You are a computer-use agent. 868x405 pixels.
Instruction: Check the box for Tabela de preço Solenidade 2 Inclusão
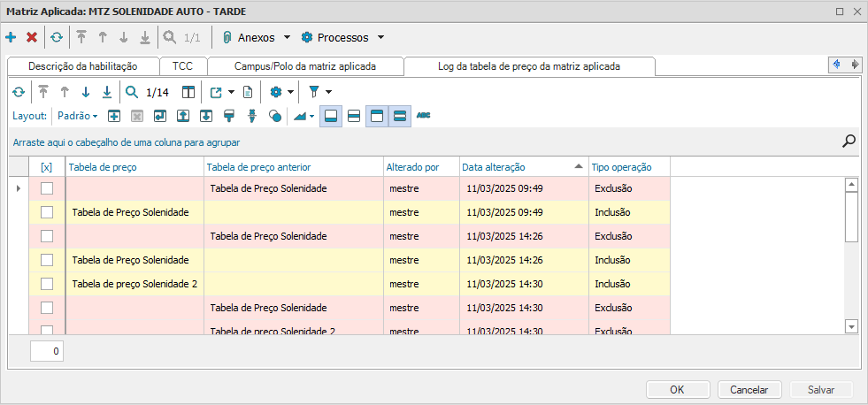pos(47,284)
